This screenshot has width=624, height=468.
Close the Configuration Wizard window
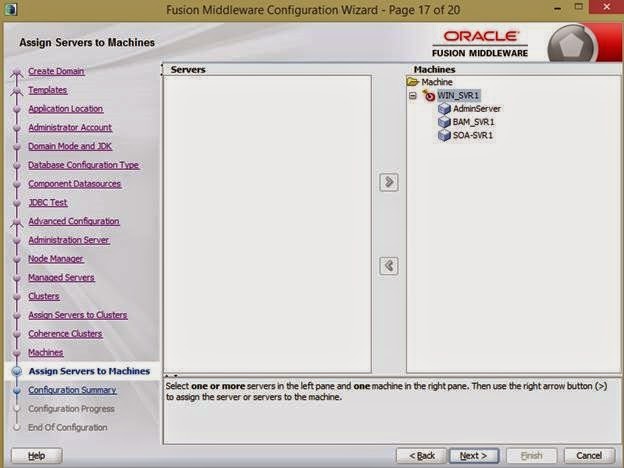tap(606, 7)
